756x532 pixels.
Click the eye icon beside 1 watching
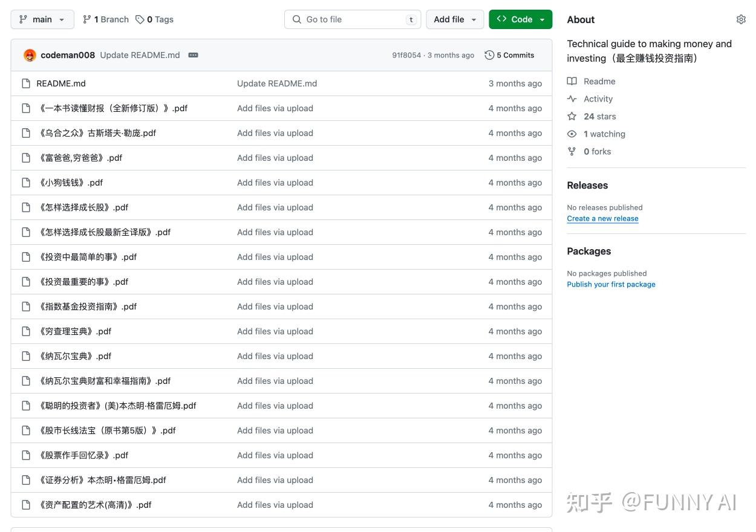[x=572, y=134]
